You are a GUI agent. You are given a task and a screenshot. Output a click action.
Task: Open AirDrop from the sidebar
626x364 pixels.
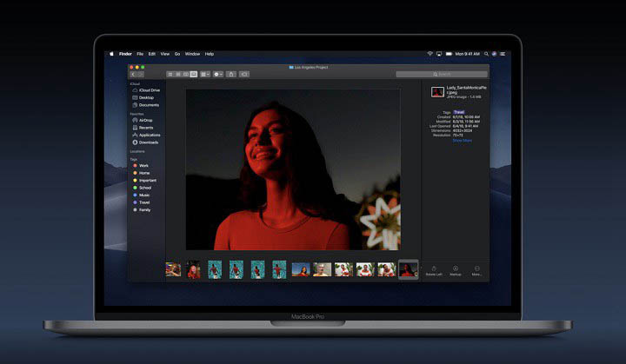pos(144,120)
